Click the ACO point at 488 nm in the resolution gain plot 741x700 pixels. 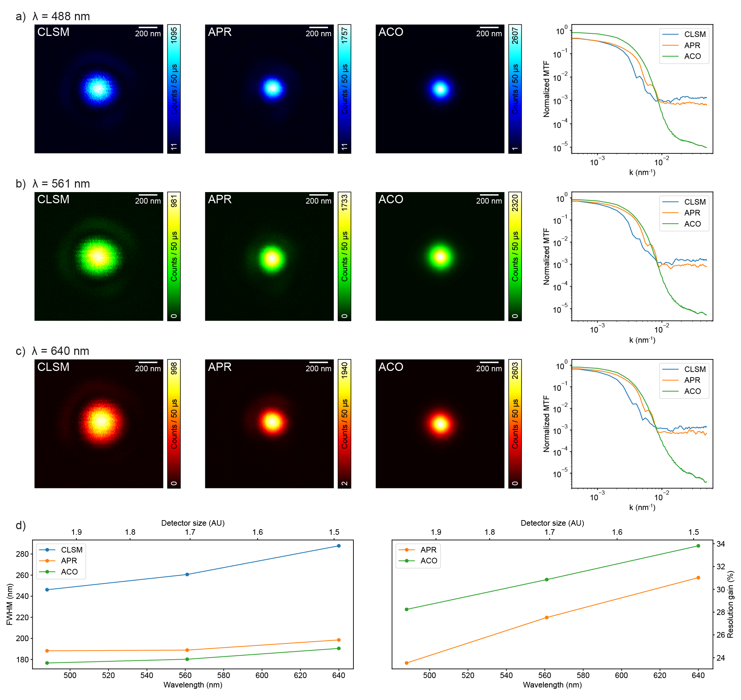pyautogui.click(x=406, y=609)
